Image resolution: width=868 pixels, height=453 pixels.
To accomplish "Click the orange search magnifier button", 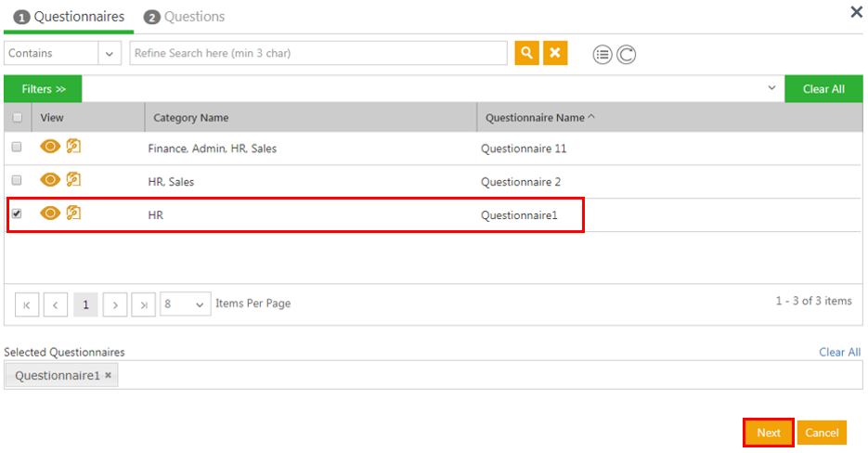I will pyautogui.click(x=526, y=53).
